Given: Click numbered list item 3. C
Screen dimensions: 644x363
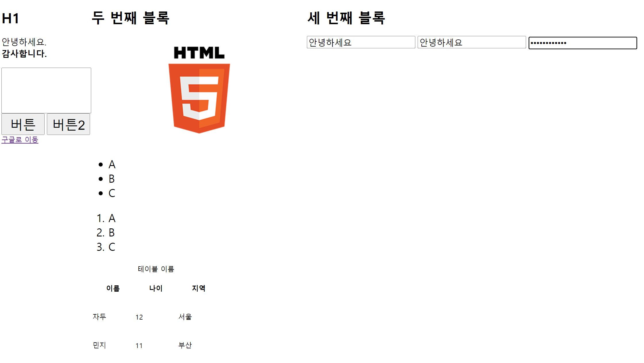Looking at the screenshot, I should 106,247.
